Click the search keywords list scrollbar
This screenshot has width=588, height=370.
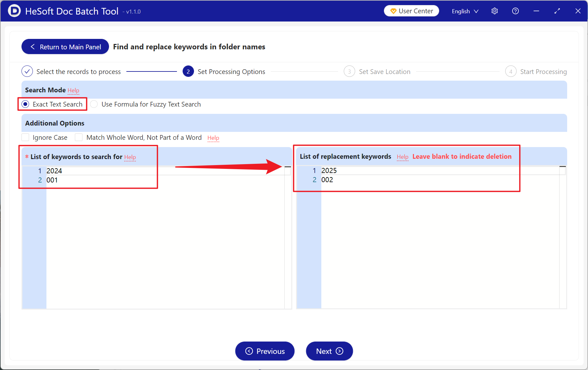tap(288, 237)
